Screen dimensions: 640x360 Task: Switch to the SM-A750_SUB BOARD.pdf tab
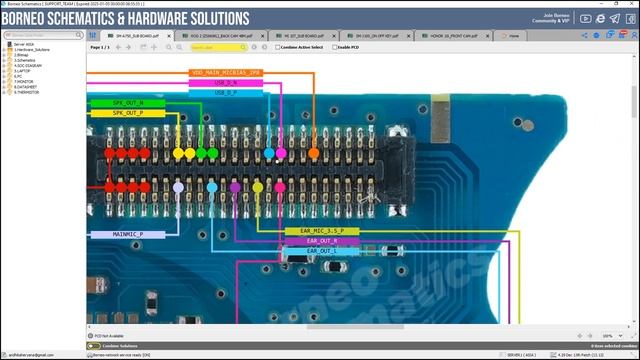[137, 36]
